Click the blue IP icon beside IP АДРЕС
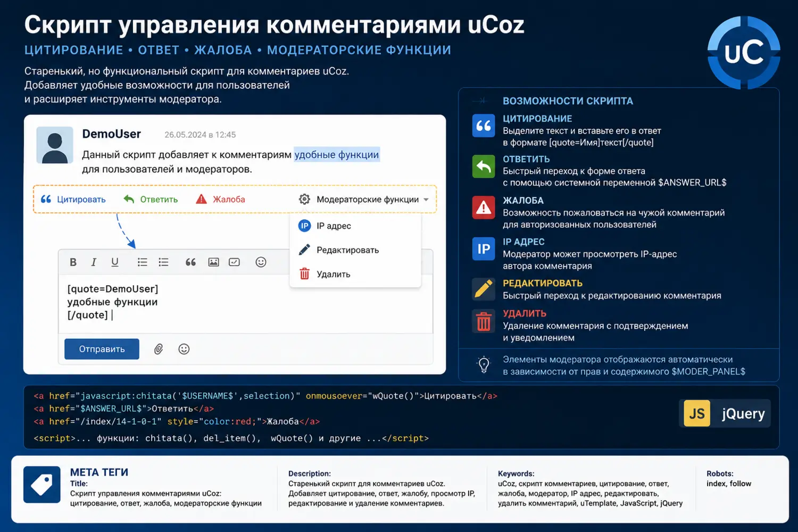This screenshot has height=532, width=798. [x=484, y=249]
